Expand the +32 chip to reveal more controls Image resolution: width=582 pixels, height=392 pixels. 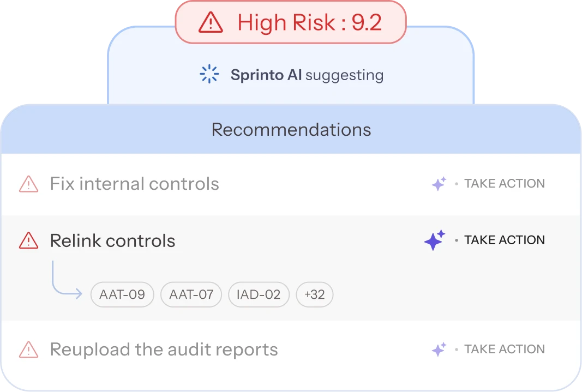314,294
